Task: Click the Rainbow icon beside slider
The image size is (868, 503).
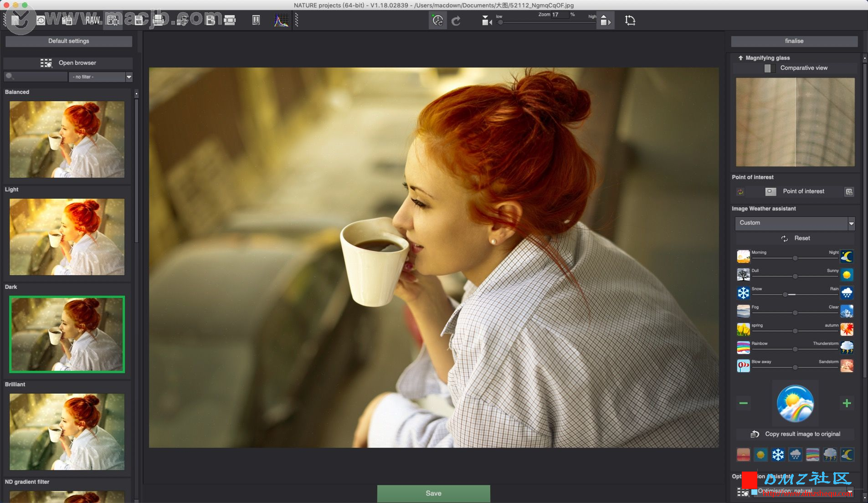Action: (x=743, y=347)
